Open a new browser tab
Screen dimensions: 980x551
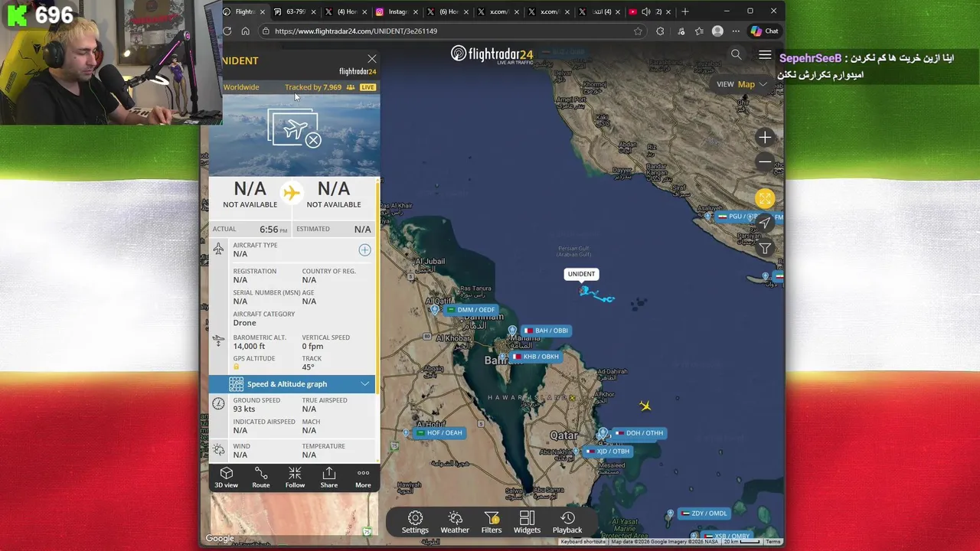coord(685,12)
